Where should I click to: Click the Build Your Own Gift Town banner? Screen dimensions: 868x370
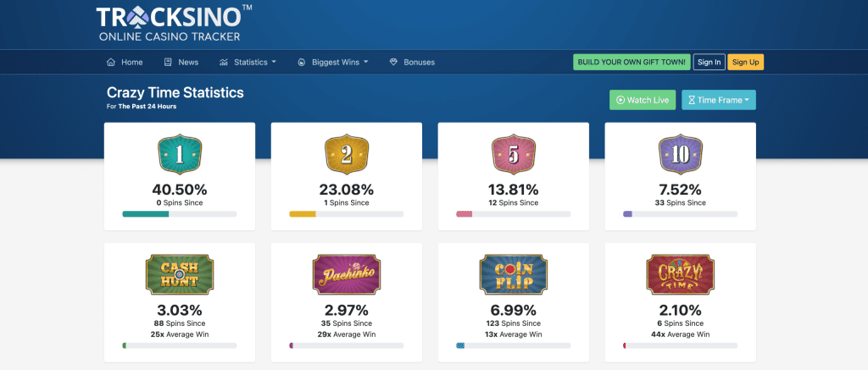point(632,62)
